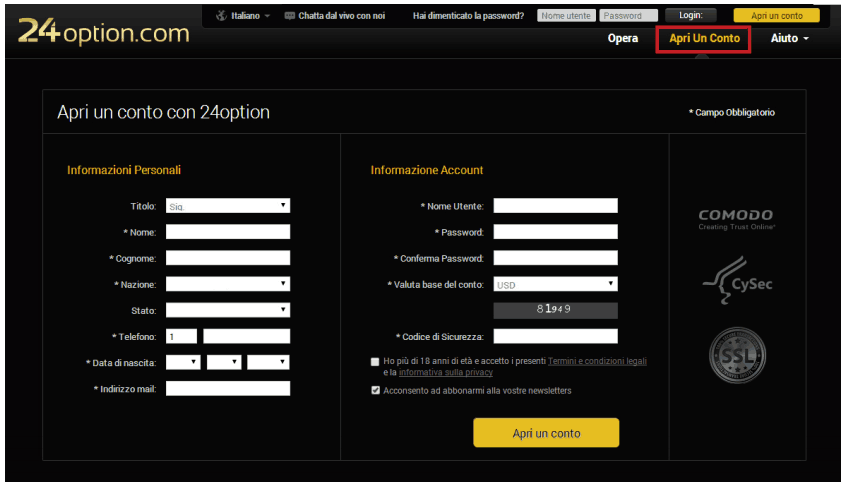Click the live chat speech bubble icon
This screenshot has height=485, width=845.
coord(289,16)
